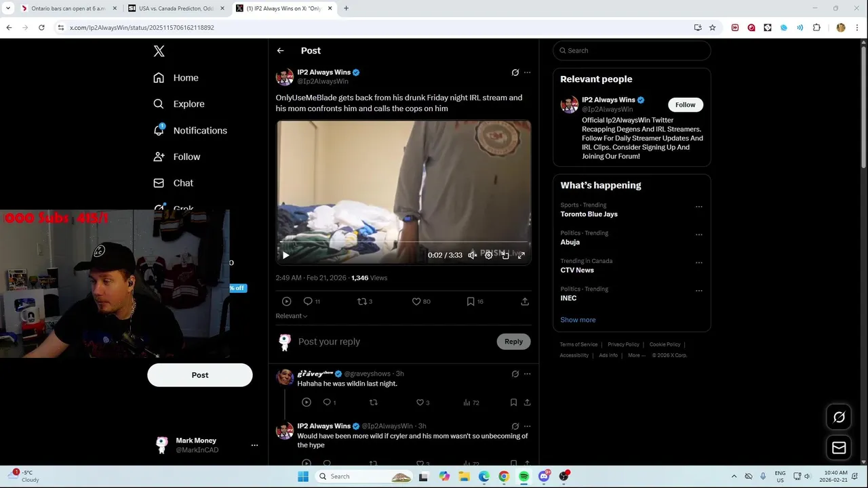Open Chrome three-dot menu
This screenshot has width=868, height=488.
(x=857, y=28)
